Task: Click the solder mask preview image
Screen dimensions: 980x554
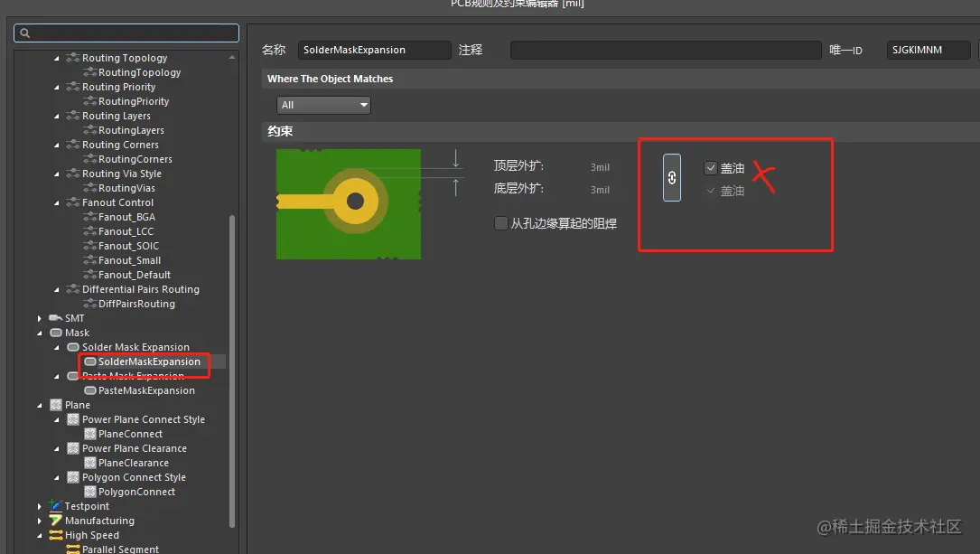Action: [349, 204]
